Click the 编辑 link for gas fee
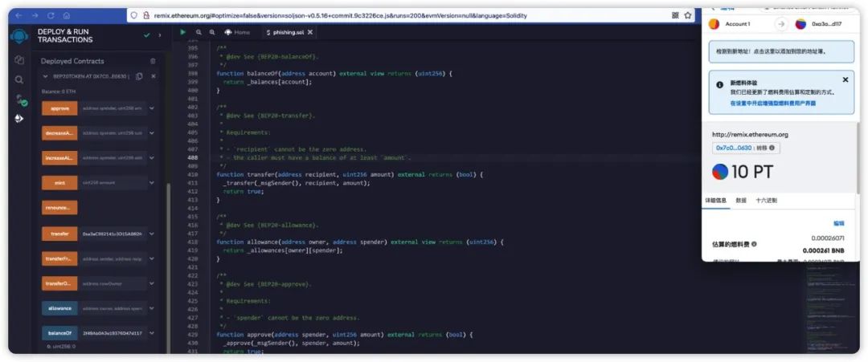 (838, 223)
